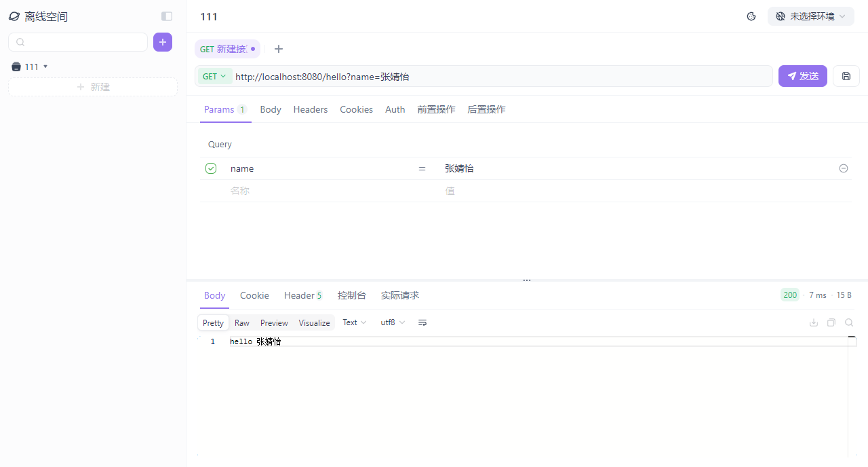Collapse the sidebar with the panel icon
The image size is (868, 467).
[x=167, y=16]
